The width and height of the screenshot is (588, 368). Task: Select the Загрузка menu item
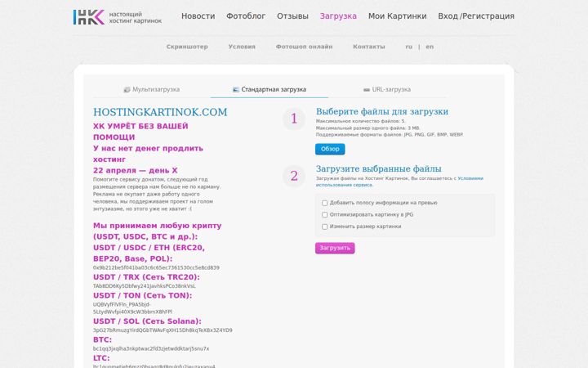338,16
